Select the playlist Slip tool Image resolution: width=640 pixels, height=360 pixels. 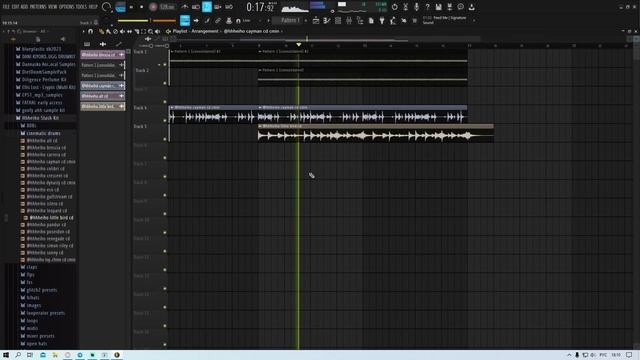click(x=129, y=31)
